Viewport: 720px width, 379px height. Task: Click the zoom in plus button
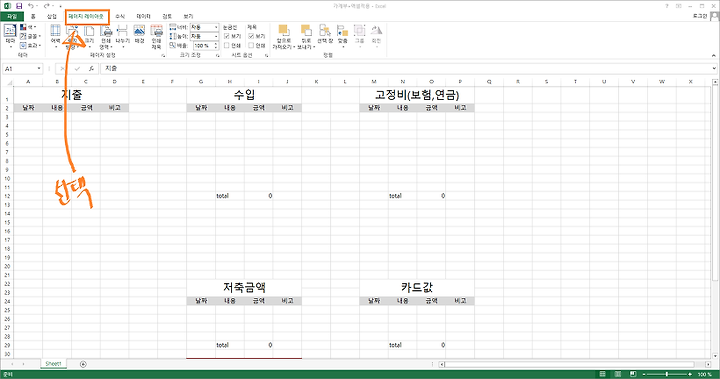click(x=690, y=374)
